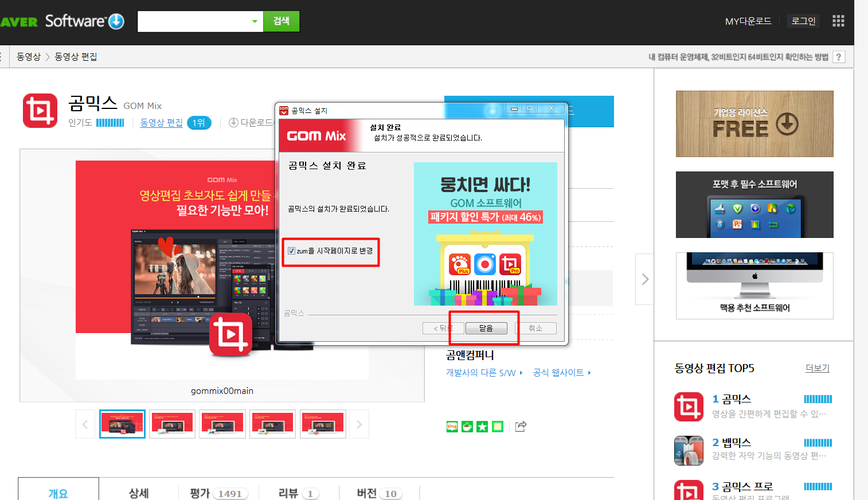Click GOM Cam icon in installer ad

click(x=485, y=264)
